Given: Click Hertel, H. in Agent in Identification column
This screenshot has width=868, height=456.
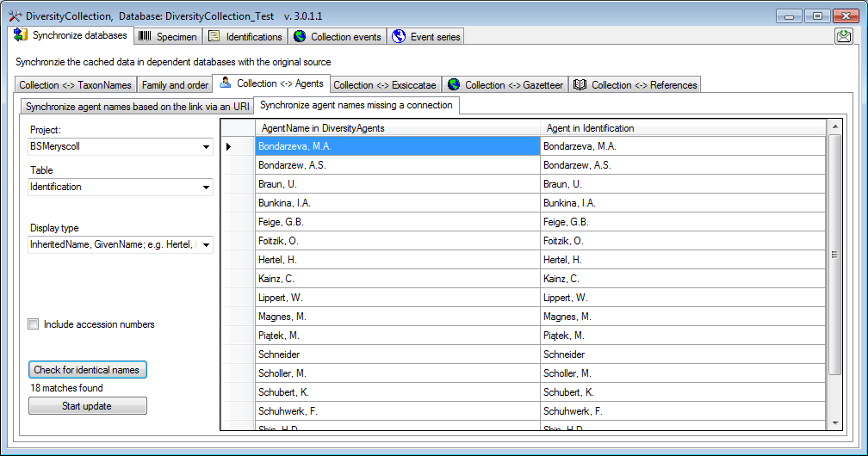Looking at the screenshot, I should point(683,260).
